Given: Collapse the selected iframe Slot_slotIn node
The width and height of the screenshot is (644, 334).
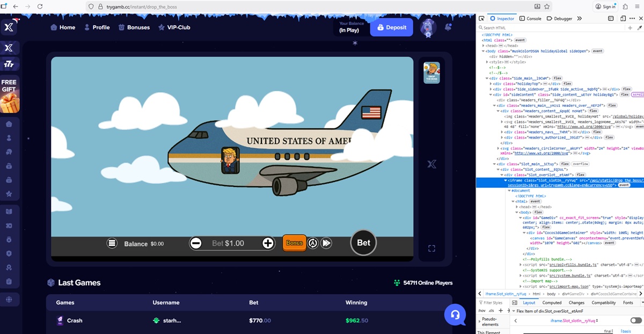Looking at the screenshot, I should click(506, 180).
